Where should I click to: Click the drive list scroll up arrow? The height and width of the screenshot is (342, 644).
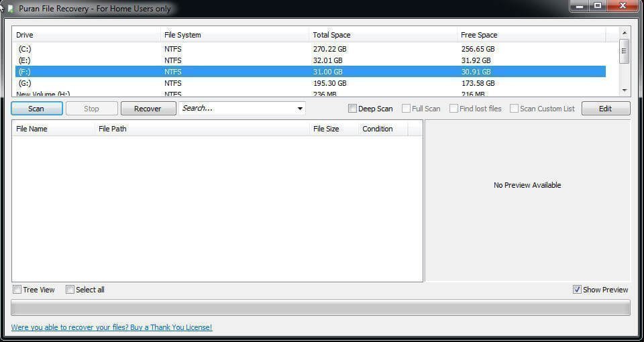[x=625, y=32]
